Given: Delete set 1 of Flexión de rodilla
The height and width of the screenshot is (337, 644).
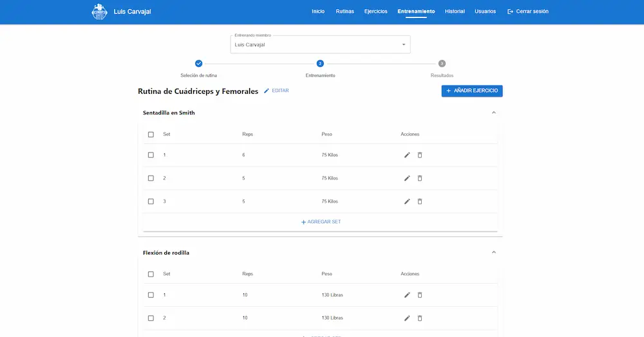Looking at the screenshot, I should point(420,295).
